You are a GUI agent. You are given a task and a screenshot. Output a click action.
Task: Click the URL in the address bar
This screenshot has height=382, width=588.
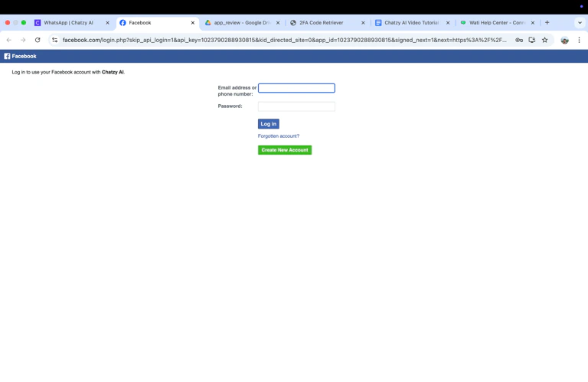(x=284, y=40)
